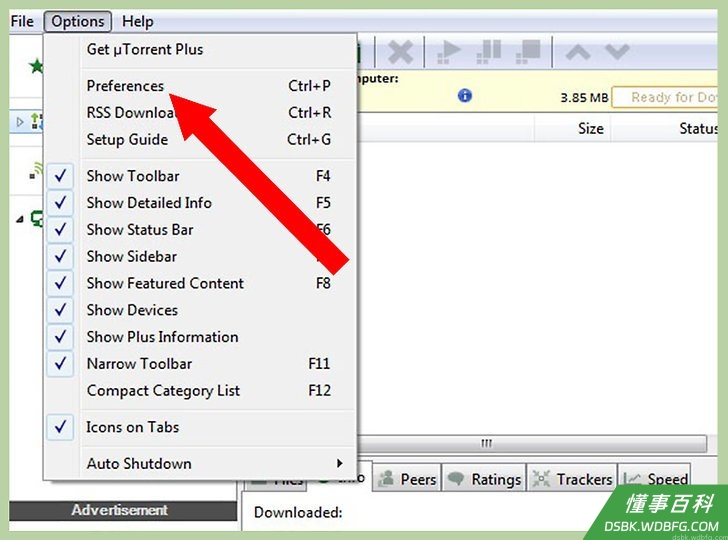Viewport: 728px width, 540px height.
Task: Click the 3.85 MB size text
Action: pos(584,98)
